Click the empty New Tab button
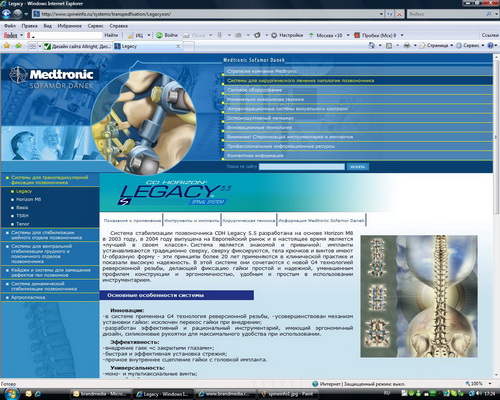This screenshot has height=400, width=500. point(189,46)
